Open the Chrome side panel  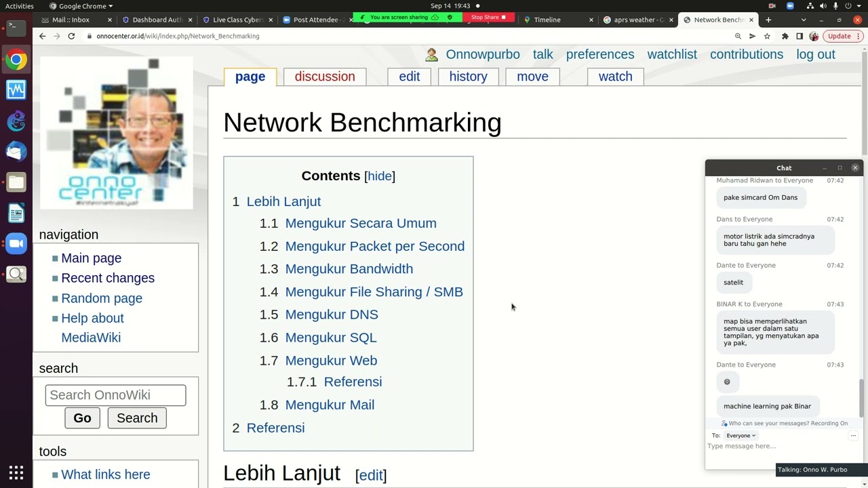coord(800,36)
